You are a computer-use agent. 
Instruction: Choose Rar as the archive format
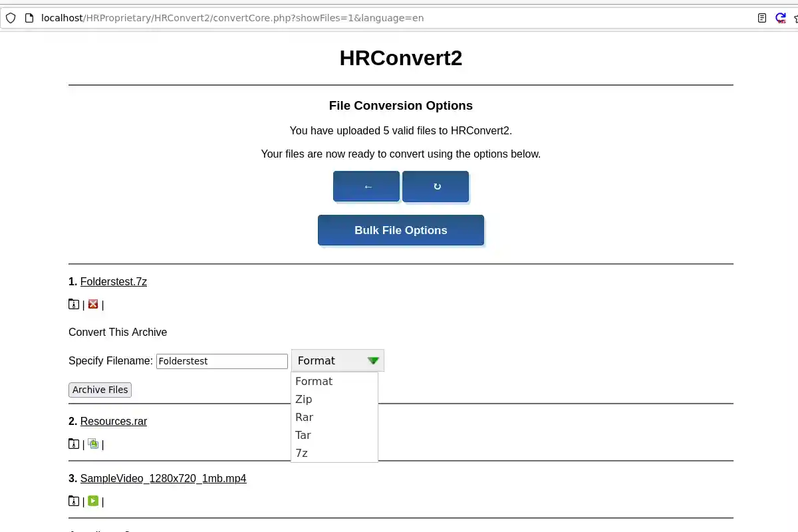tap(304, 417)
